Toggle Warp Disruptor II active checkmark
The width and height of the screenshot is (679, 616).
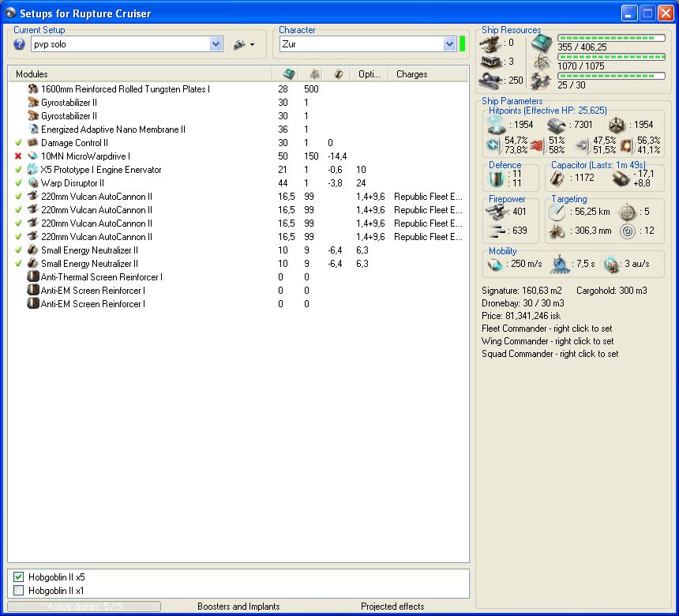(18, 182)
